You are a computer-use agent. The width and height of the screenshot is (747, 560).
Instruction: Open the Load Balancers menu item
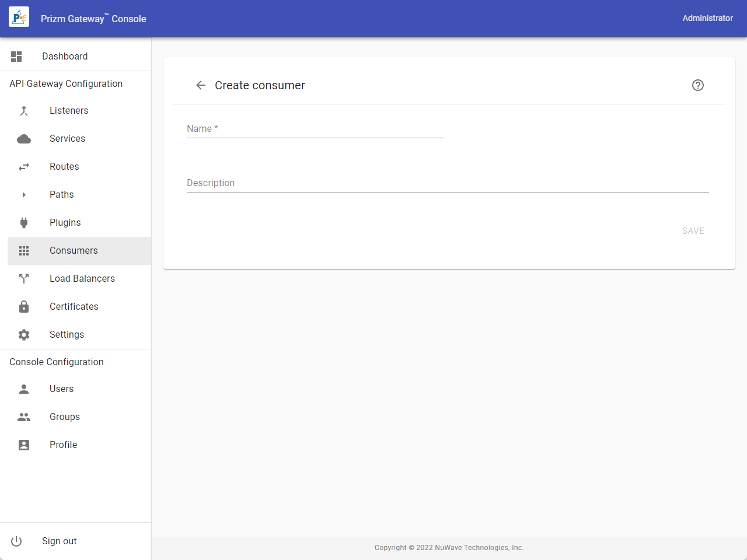pos(82,279)
